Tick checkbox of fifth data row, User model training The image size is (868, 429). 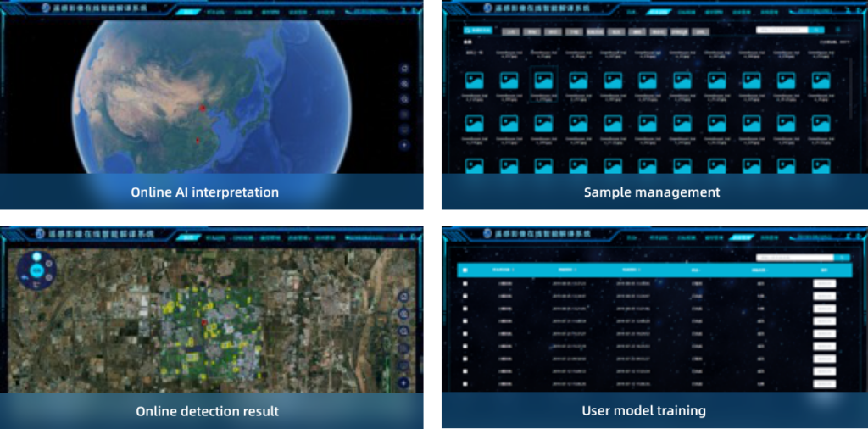point(465,334)
